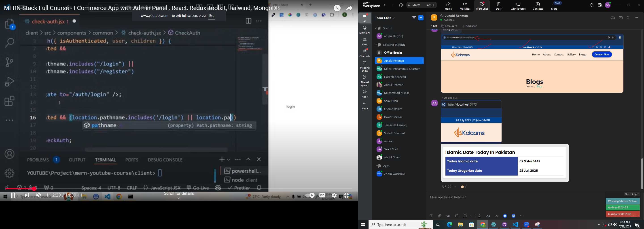Click Add a tab in chat
The image size is (644, 229).
point(470,26)
